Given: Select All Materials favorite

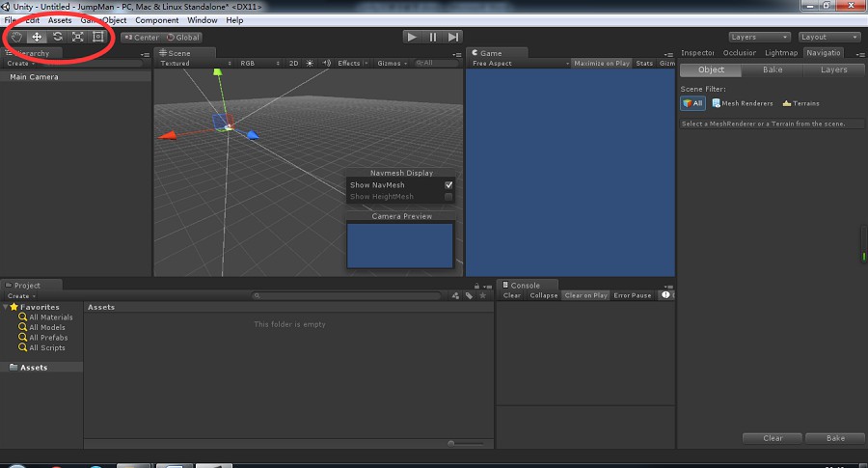Looking at the screenshot, I should pos(45,317).
